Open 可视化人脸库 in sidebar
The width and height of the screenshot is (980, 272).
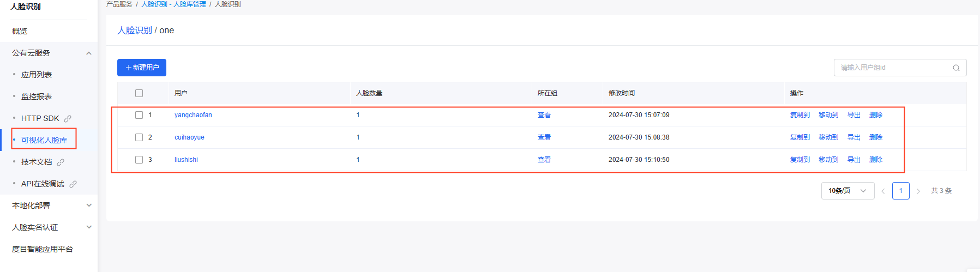pyautogui.click(x=44, y=140)
